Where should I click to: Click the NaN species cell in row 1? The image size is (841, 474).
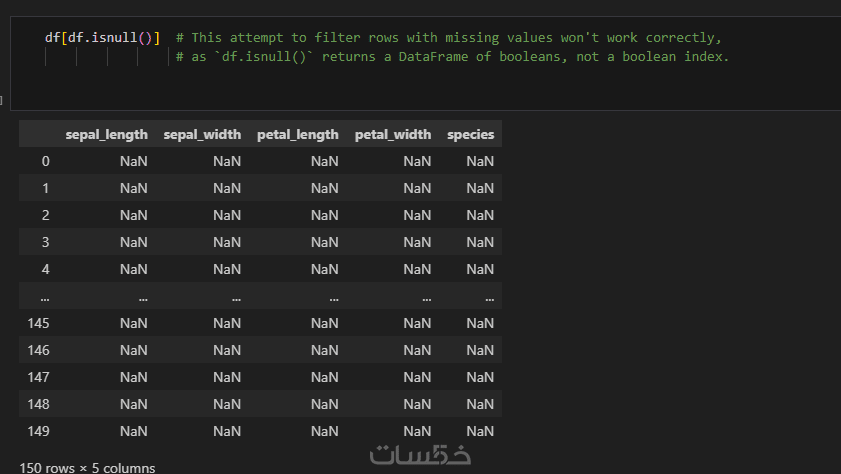point(480,188)
